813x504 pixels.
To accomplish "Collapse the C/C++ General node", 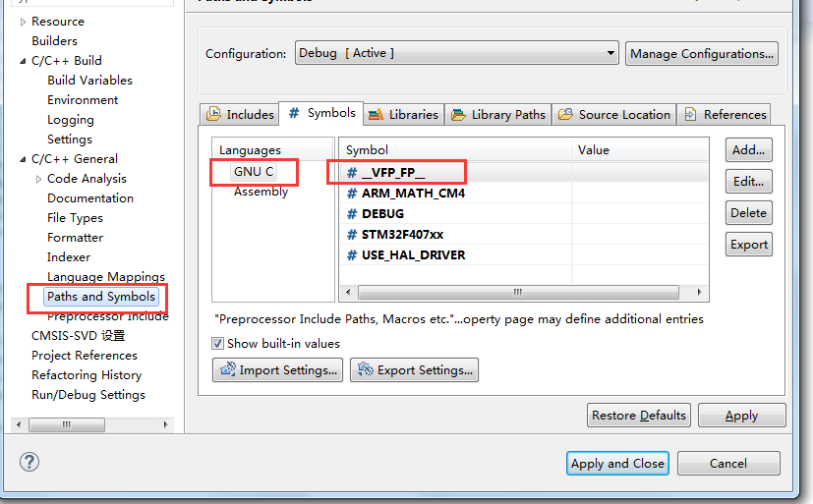I will (23, 159).
